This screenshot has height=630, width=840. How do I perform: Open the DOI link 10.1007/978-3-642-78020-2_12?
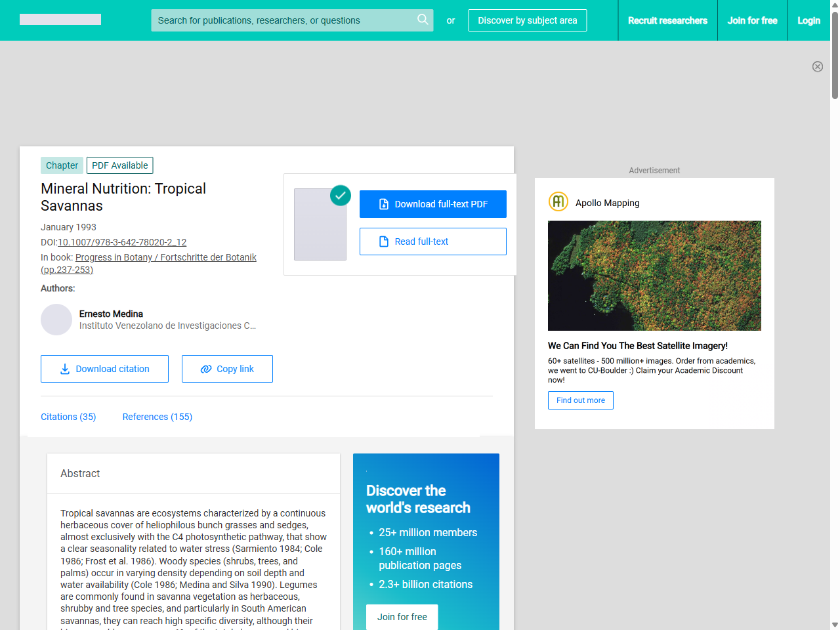click(x=122, y=242)
